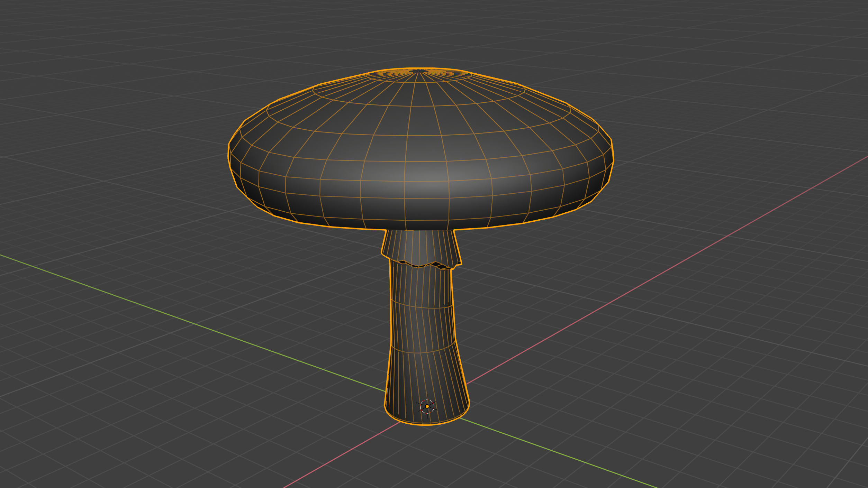Click the 3D cursor at the stem base
868x488 pixels.
(427, 406)
